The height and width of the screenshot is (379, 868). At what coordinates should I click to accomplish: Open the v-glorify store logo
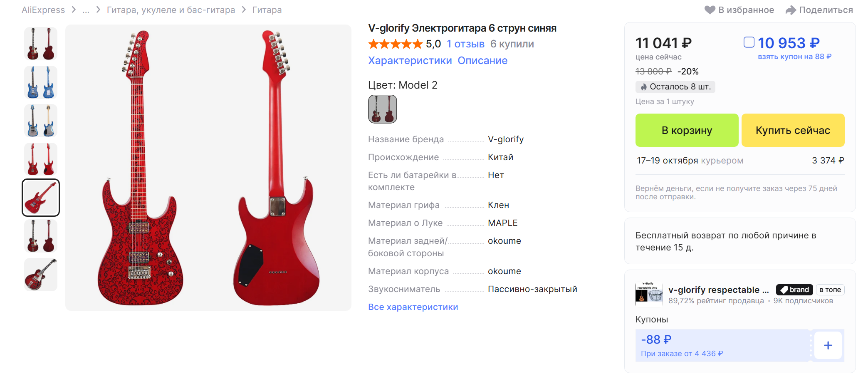(x=649, y=294)
